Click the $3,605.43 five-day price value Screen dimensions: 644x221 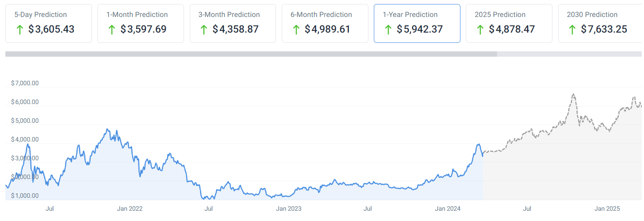(51, 30)
